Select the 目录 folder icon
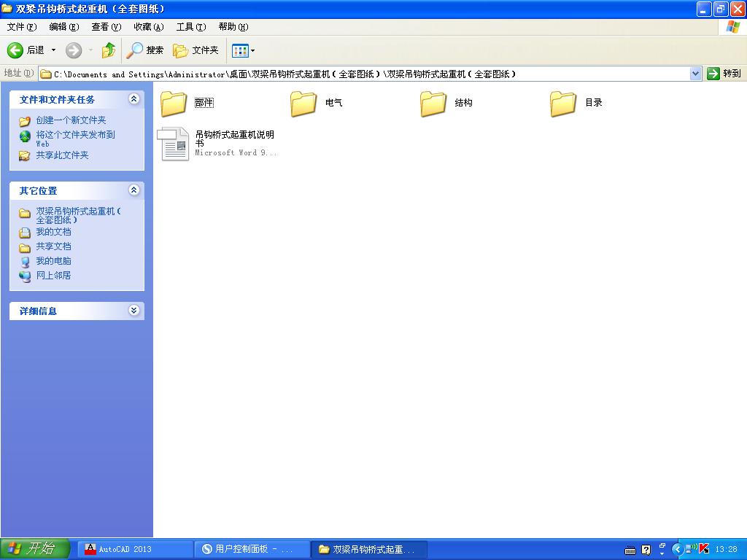The image size is (747, 560). [563, 104]
